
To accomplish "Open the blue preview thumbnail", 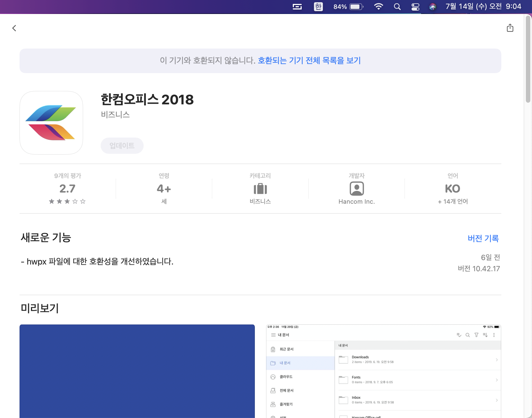I will (x=137, y=371).
